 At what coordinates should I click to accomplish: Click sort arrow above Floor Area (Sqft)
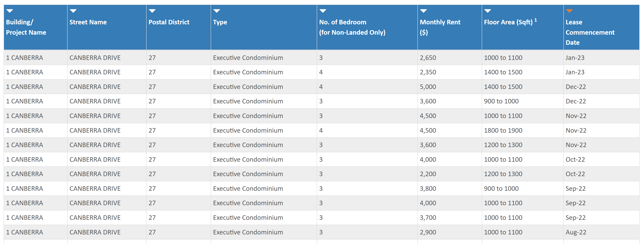488,11
